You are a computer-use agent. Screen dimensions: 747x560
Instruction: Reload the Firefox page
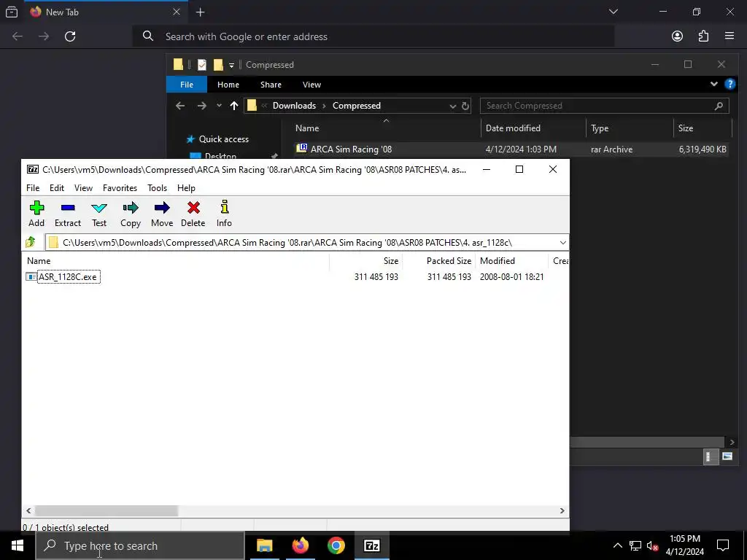70,36
